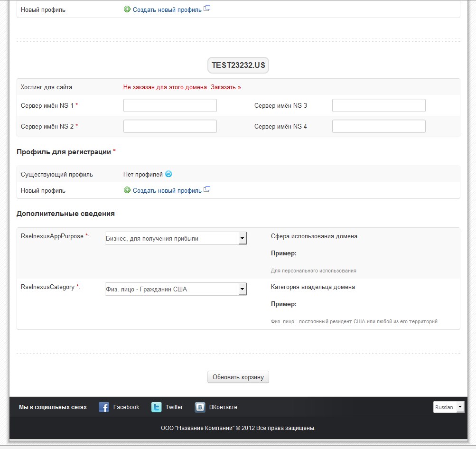Follow the red "Заказать »" hosting link
This screenshot has height=449, width=476.
click(x=226, y=87)
